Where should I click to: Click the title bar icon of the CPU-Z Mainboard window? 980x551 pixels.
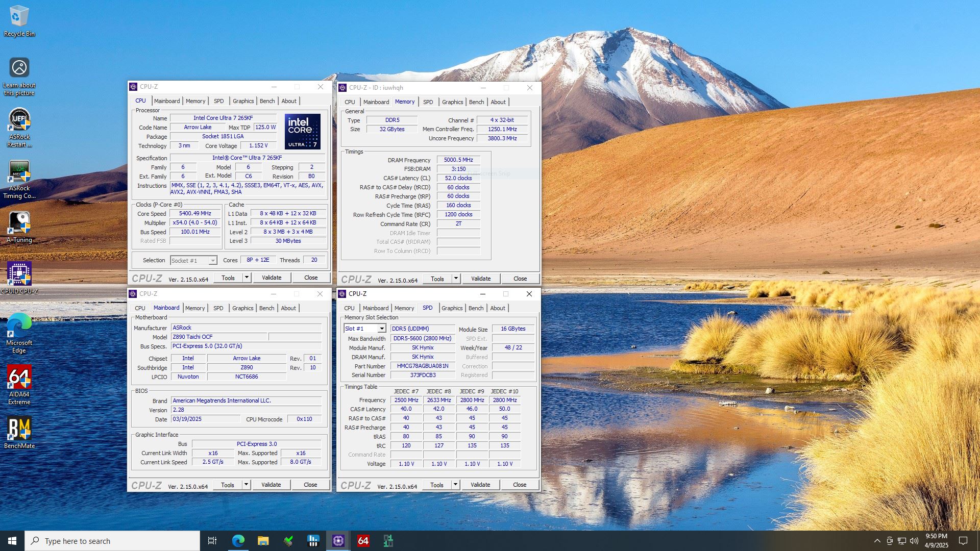(x=133, y=294)
